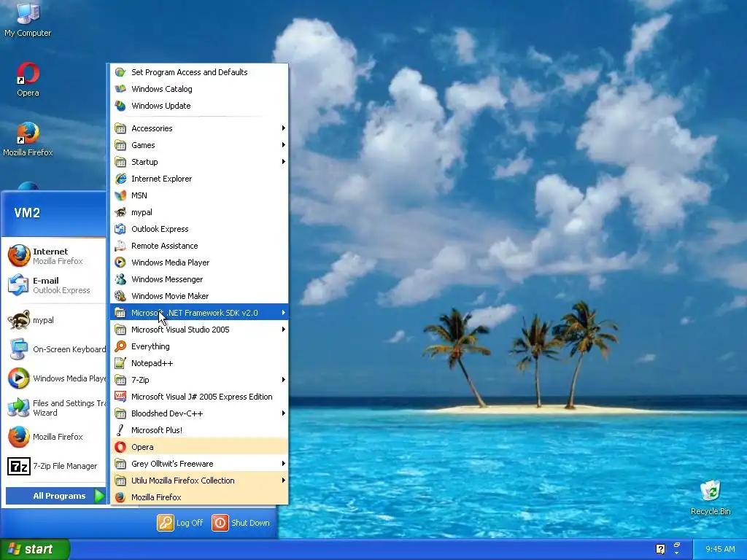Click the MSN butterfly icon

tap(120, 195)
